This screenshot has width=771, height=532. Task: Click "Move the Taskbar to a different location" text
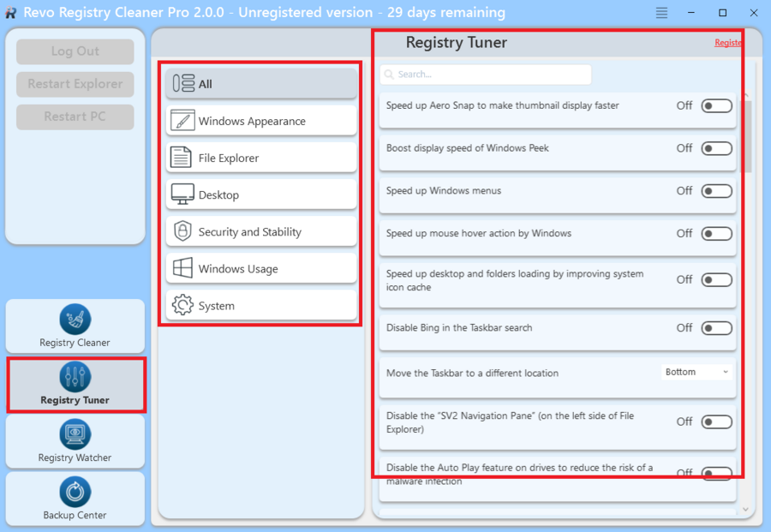click(472, 374)
